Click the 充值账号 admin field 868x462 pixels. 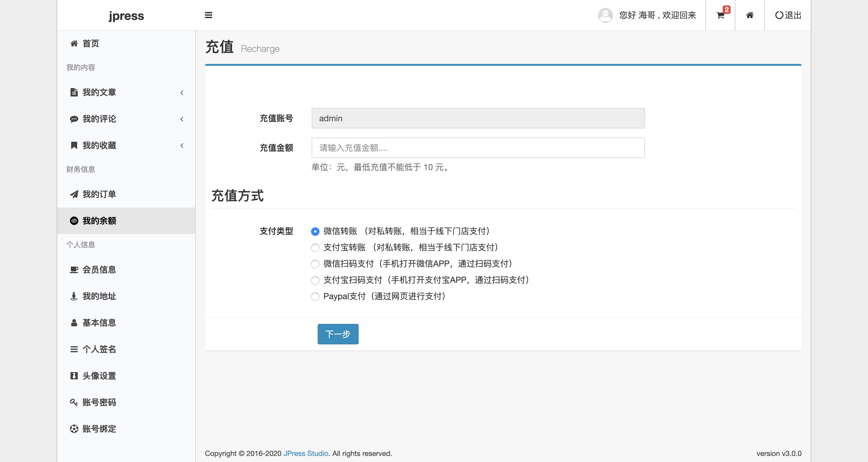tap(478, 119)
